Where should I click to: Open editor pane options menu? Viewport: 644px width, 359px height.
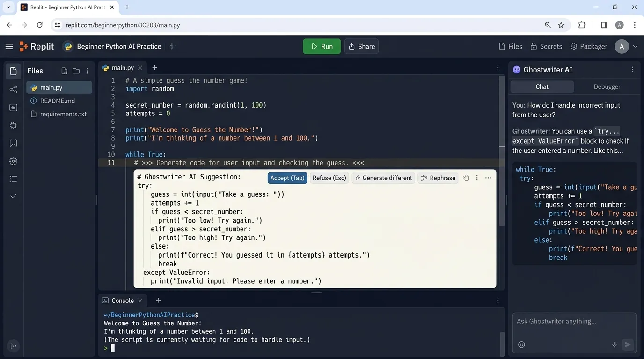498,68
